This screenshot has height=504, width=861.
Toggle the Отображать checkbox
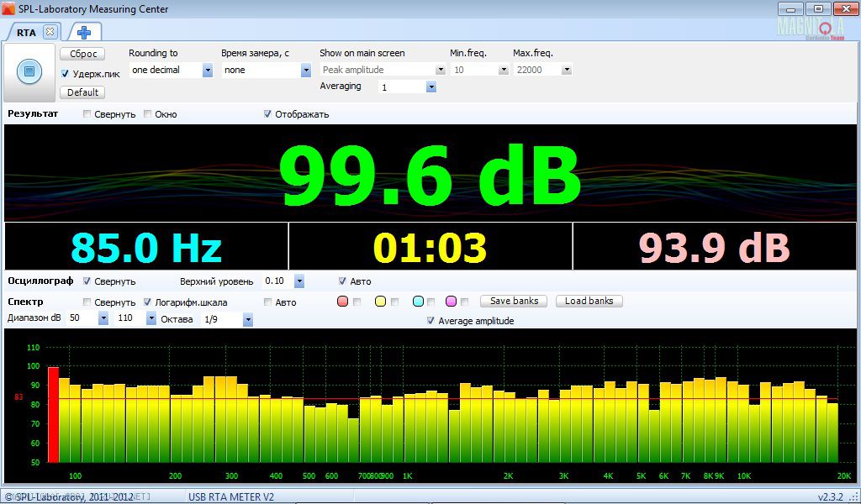[267, 114]
